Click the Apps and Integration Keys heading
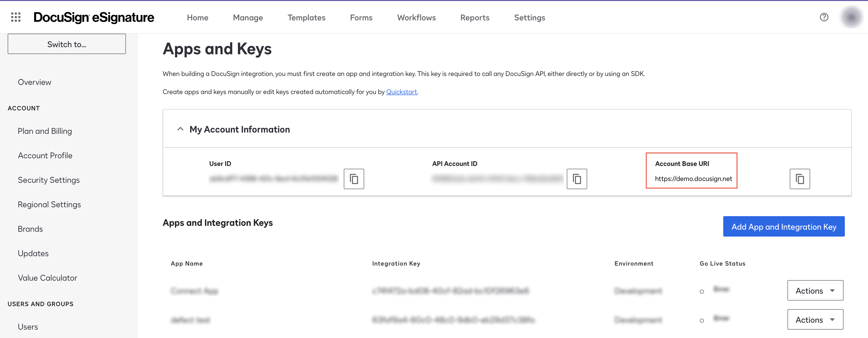The height and width of the screenshot is (338, 868). coord(218,223)
